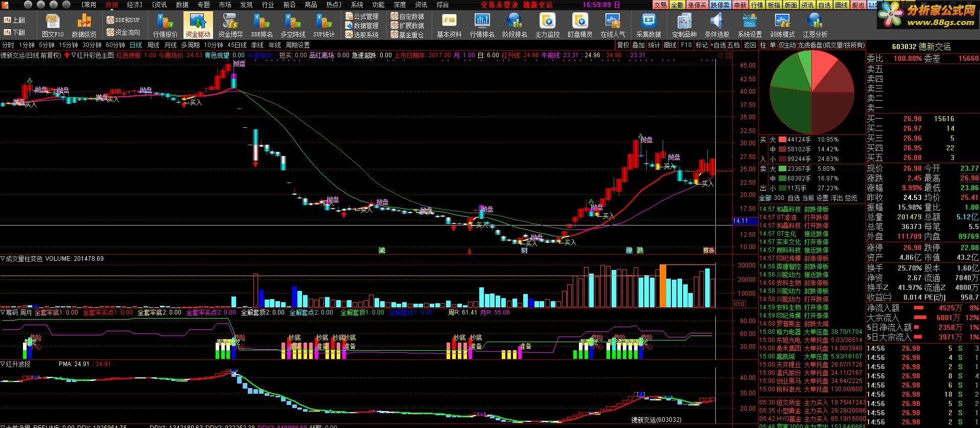
Task: Click the red 买 大 legend swatch
Action: click(782, 140)
